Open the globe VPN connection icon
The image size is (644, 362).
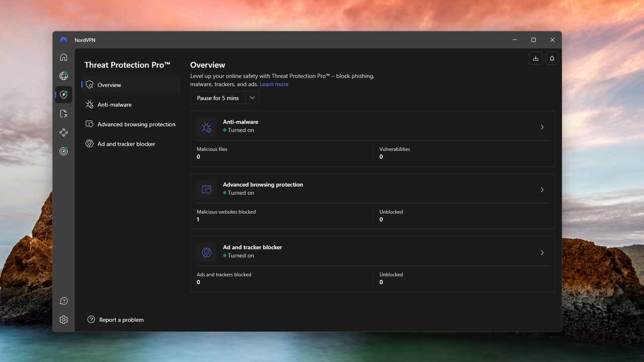pyautogui.click(x=63, y=76)
